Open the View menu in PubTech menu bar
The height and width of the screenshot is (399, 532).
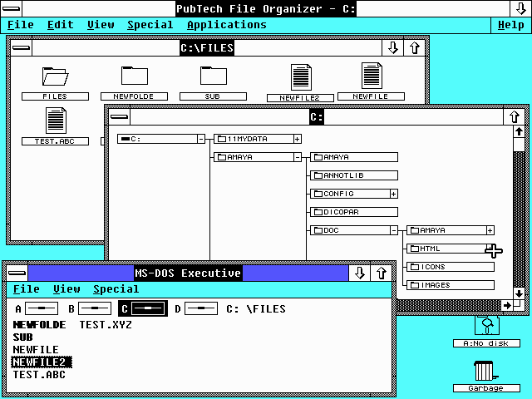(x=101, y=25)
